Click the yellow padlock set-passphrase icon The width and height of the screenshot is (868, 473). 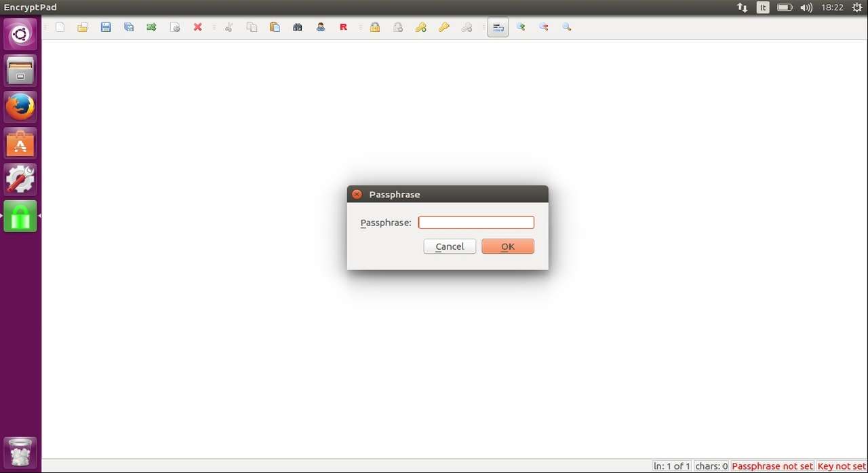point(375,27)
